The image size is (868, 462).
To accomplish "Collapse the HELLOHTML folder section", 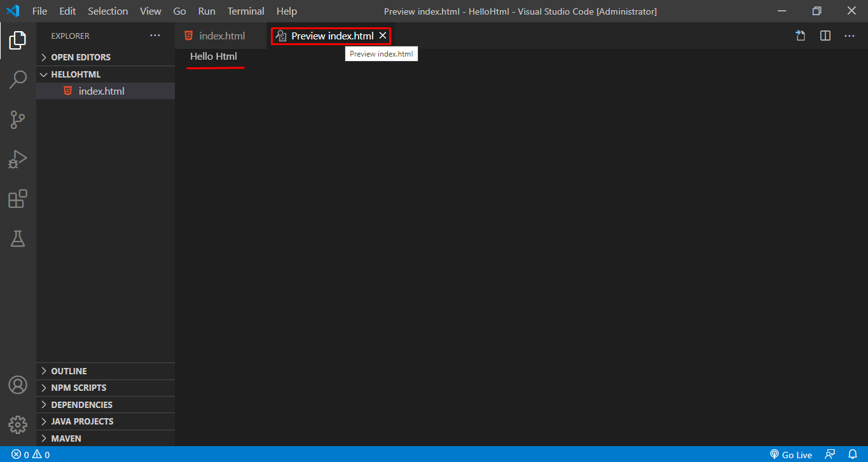I will [x=75, y=74].
